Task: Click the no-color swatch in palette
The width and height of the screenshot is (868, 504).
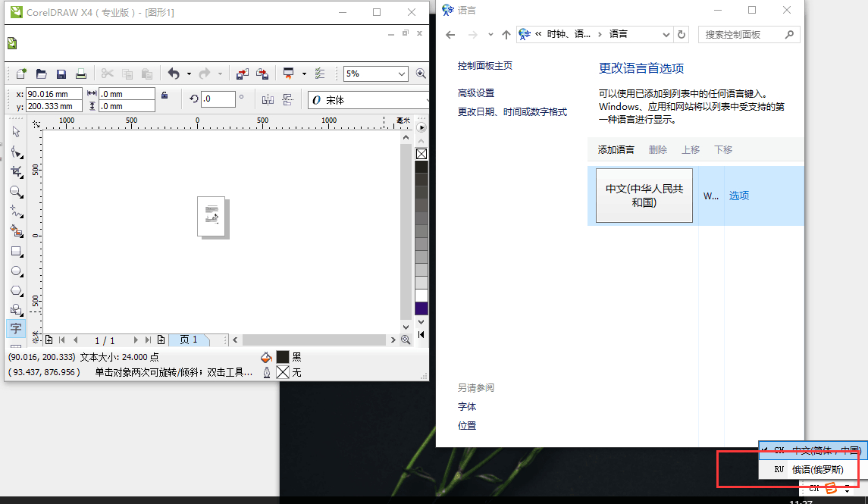Action: [421, 154]
